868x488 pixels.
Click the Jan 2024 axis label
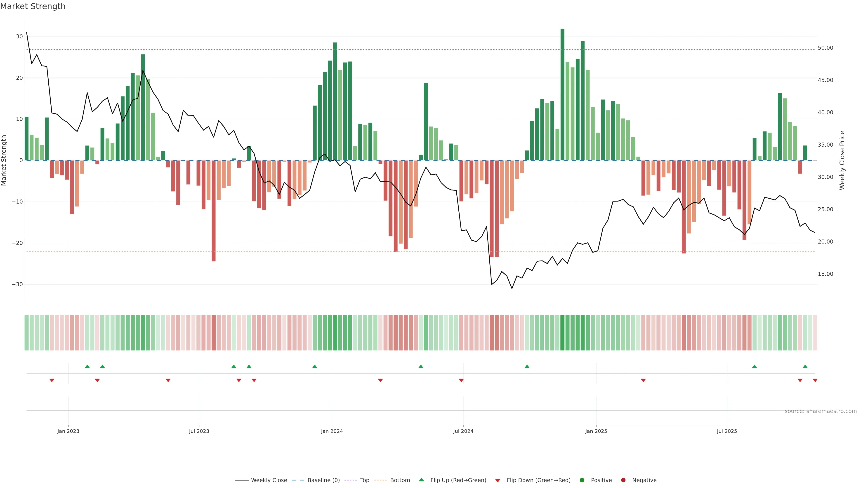(x=332, y=431)
